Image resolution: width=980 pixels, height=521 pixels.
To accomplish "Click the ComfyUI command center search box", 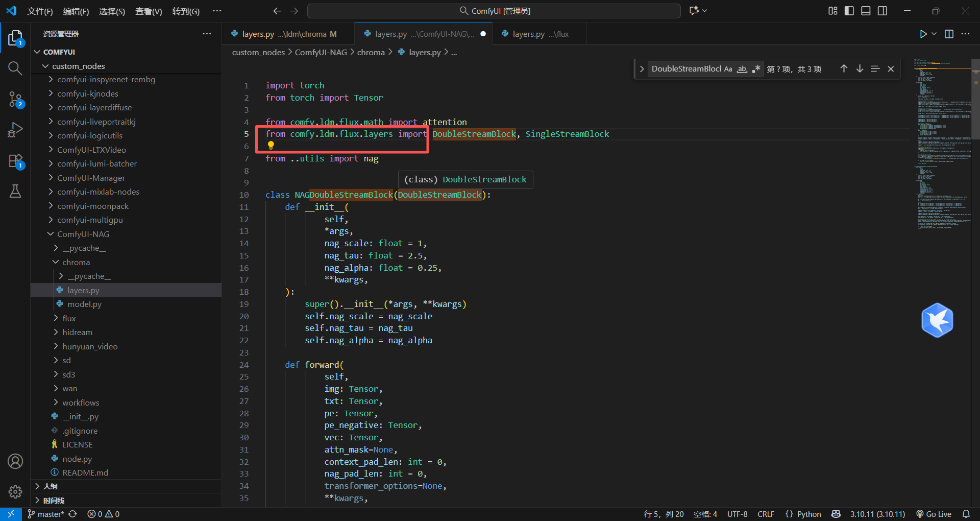I will coord(494,11).
